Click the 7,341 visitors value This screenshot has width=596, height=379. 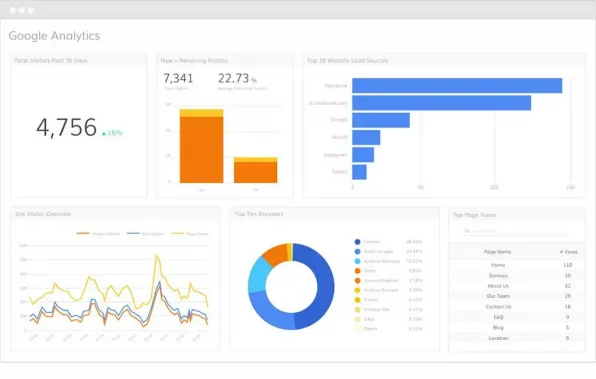178,78
